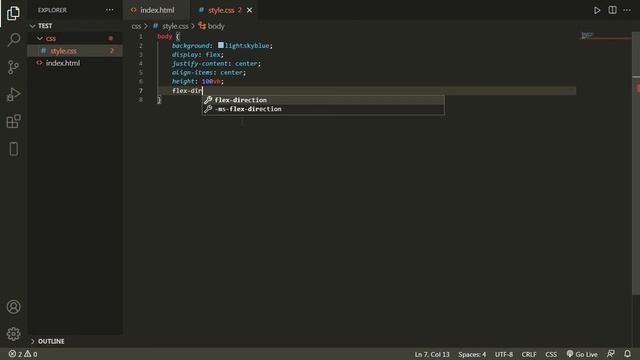Image resolution: width=640 pixels, height=360 pixels.
Task: Click the 'height: 100vh;' code line
Action: [x=198, y=81]
